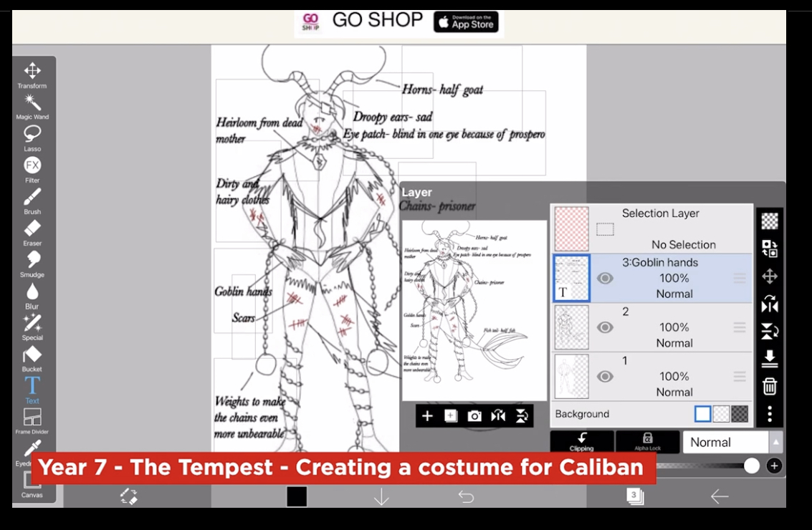The image size is (812, 530).
Task: Open the Filter (FX) tool
Action: tap(32, 170)
